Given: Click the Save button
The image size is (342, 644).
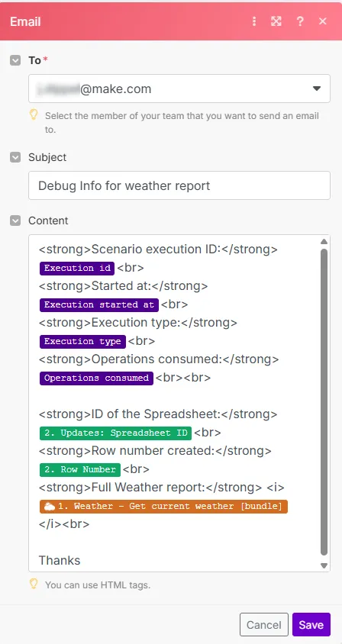Looking at the screenshot, I should pos(311,625).
